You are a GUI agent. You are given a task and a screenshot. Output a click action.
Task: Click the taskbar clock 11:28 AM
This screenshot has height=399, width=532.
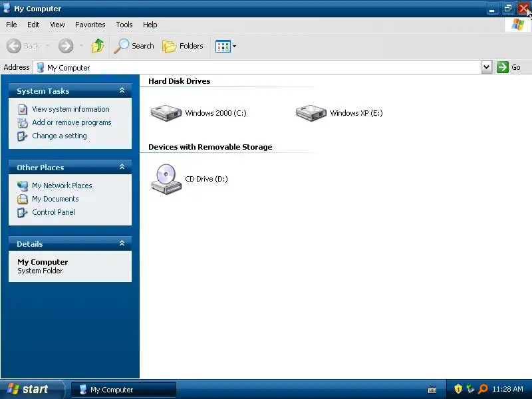(x=507, y=389)
